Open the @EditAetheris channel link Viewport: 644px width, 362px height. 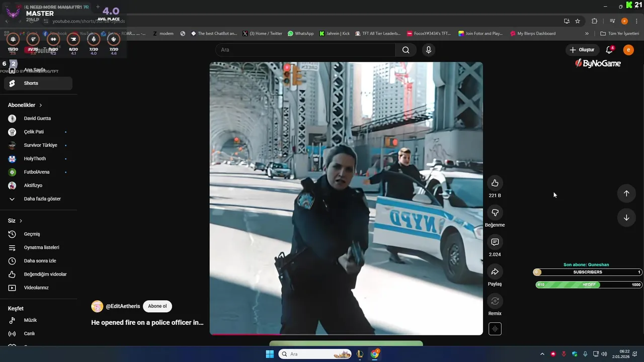tap(123, 306)
